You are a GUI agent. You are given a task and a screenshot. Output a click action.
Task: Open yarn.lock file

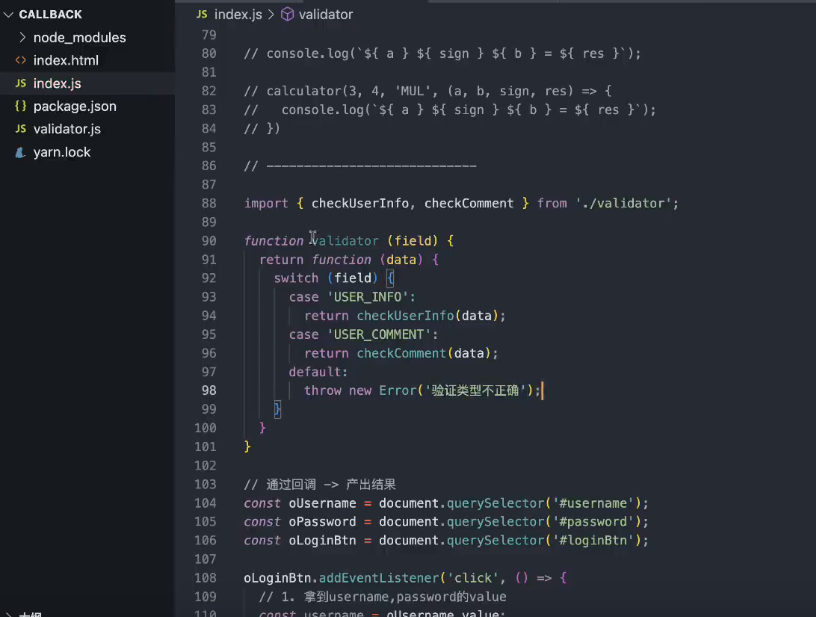tap(61, 152)
